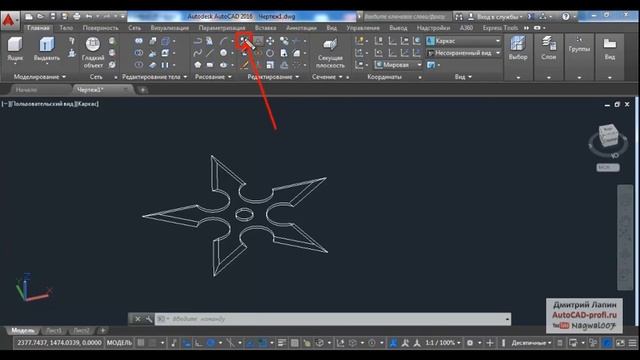Open the Каркас visual style dropdown

464,41
